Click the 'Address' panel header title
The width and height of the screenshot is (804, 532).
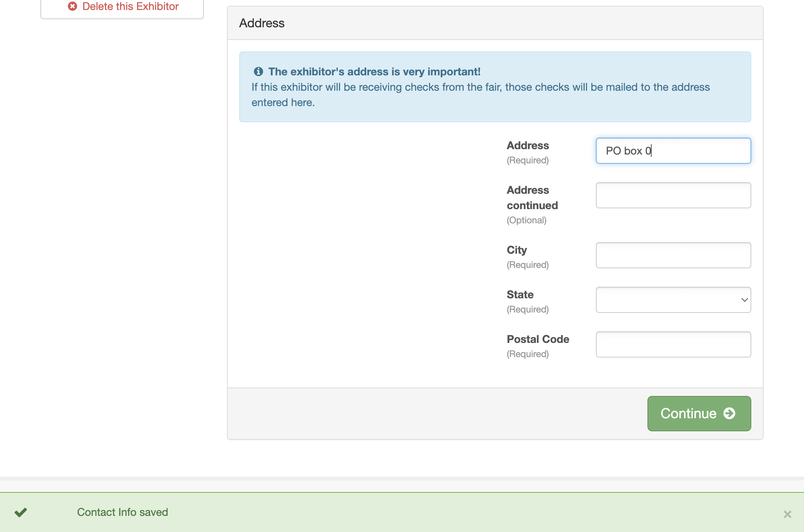262,23
